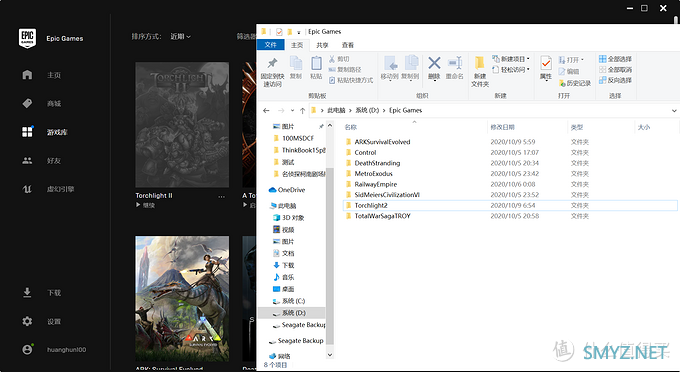Click the Copy path command

point(345,69)
